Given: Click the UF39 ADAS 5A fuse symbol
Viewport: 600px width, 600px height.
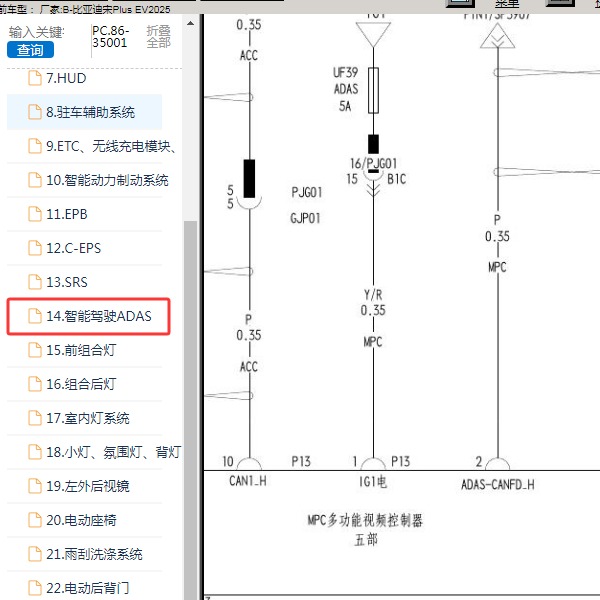Looking at the screenshot, I should point(373,90).
